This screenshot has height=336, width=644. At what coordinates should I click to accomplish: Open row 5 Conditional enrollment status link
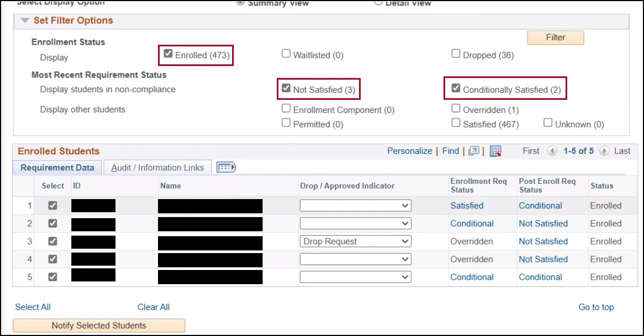coord(472,277)
